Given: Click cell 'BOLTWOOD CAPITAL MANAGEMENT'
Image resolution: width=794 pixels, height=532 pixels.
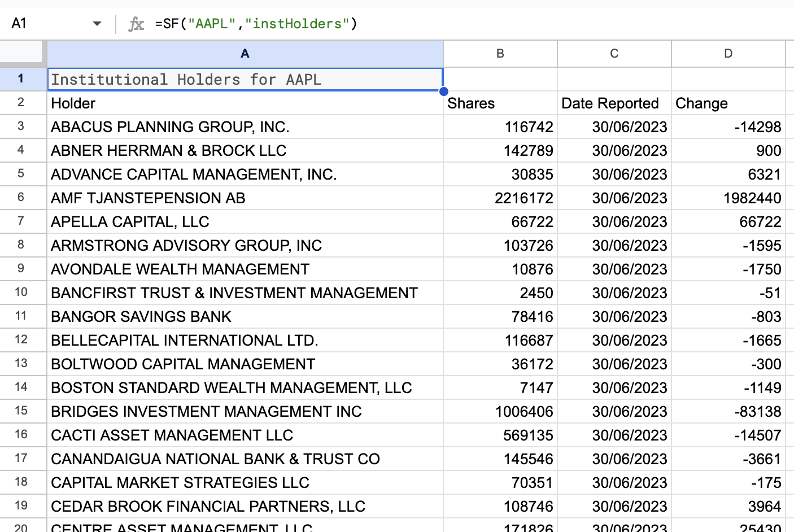Looking at the screenshot, I should [245, 364].
